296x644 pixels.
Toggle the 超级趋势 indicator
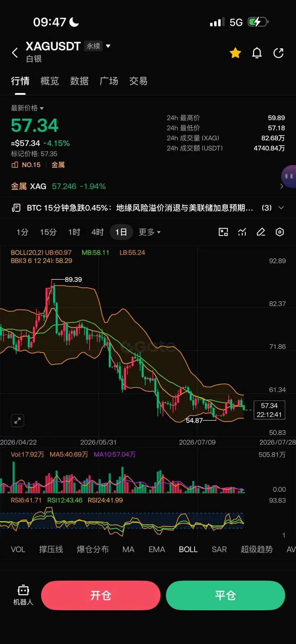point(257,550)
